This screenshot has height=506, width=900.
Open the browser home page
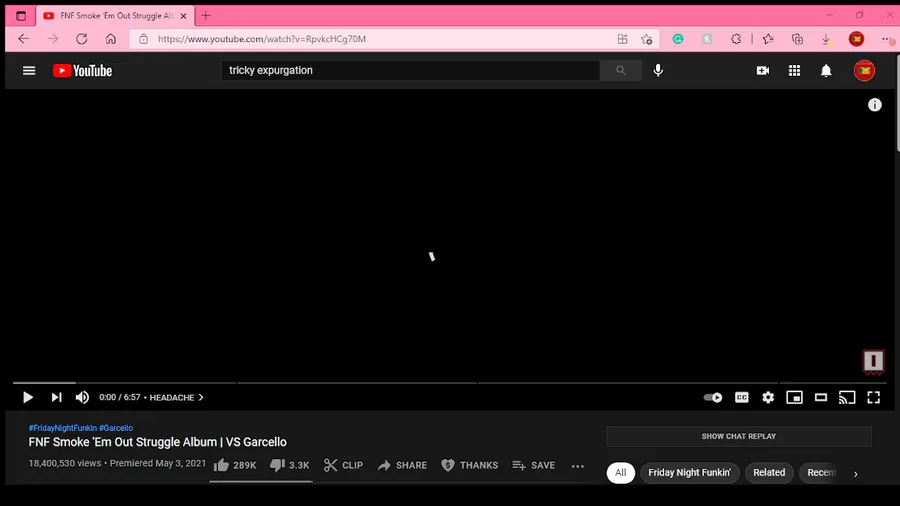tap(110, 39)
